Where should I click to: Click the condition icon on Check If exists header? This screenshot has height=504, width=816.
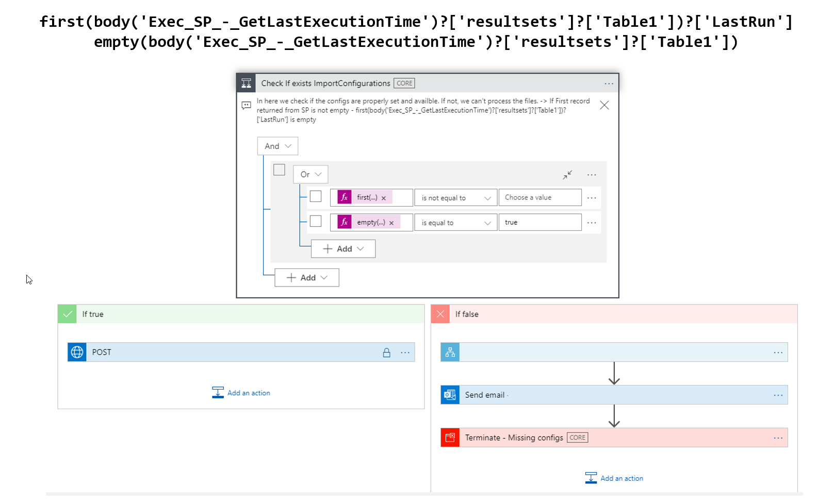[246, 83]
